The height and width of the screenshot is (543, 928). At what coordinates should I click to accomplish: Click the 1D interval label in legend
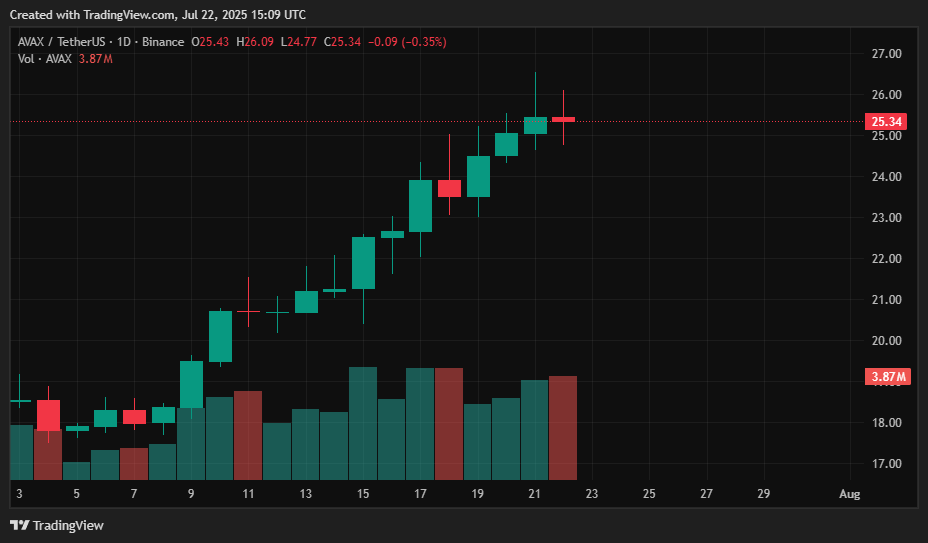[x=123, y=42]
